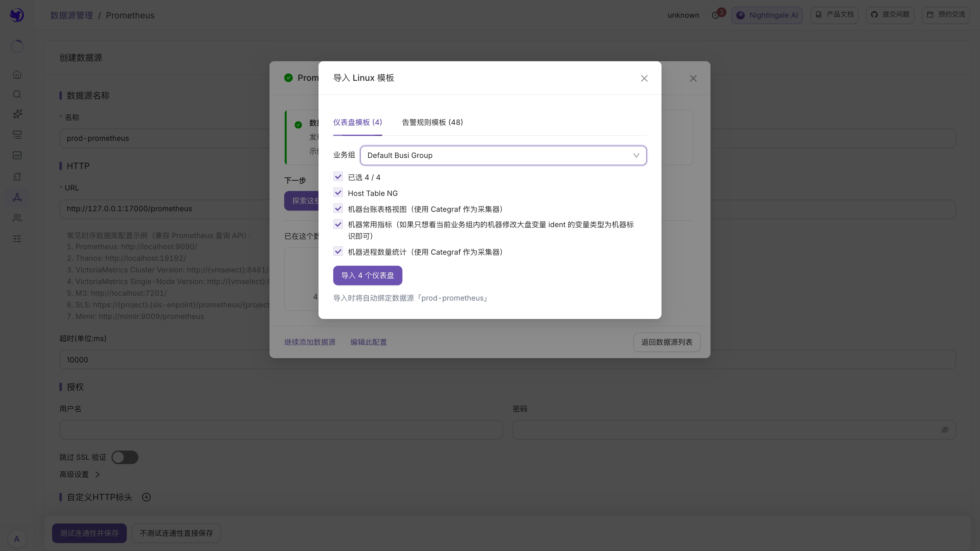980x551 pixels.
Task: Switch to 仪表盘模板 (4) tab
Action: [358, 122]
